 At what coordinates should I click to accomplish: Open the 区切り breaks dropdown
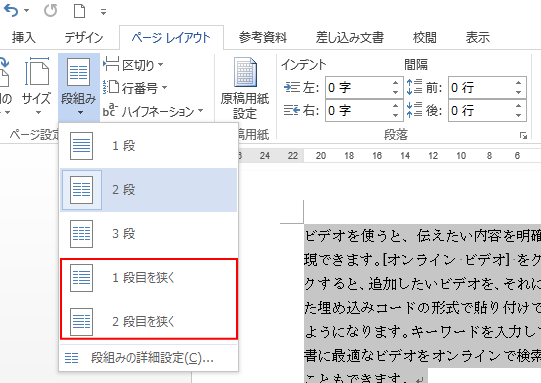133,65
